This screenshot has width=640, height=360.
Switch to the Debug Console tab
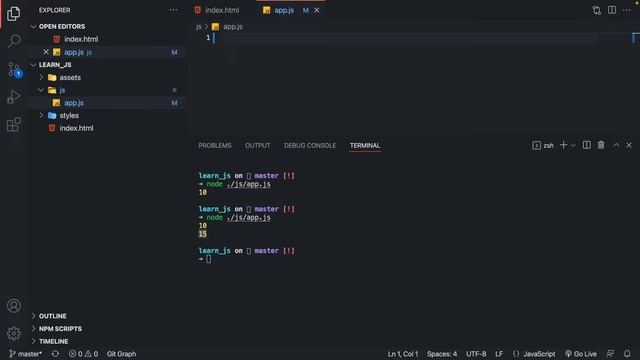pyautogui.click(x=310, y=145)
